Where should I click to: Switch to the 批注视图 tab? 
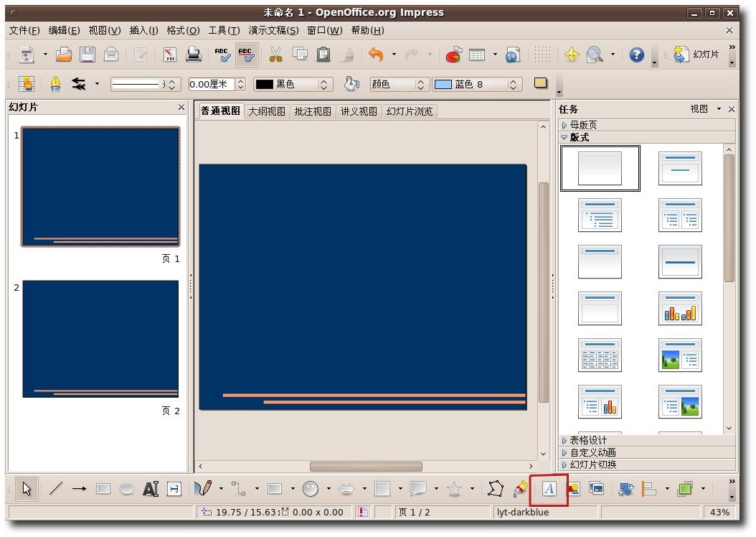tap(313, 111)
